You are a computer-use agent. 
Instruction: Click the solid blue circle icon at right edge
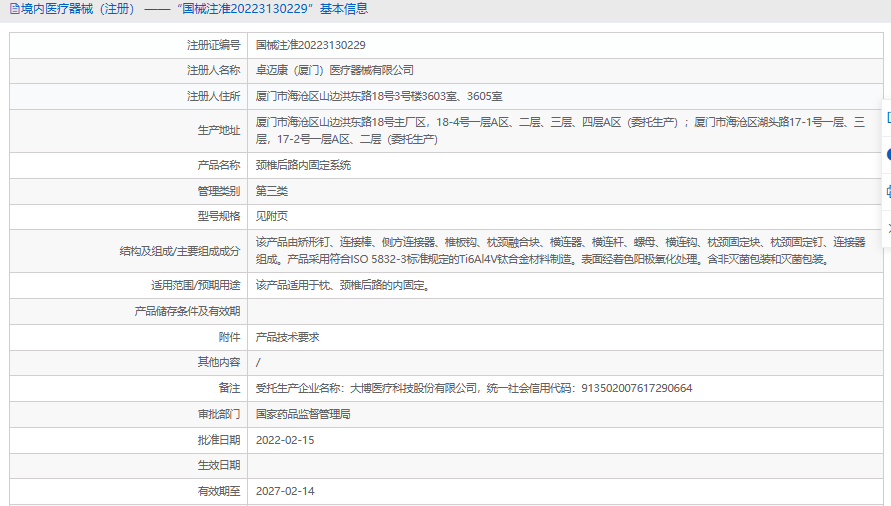point(888,154)
